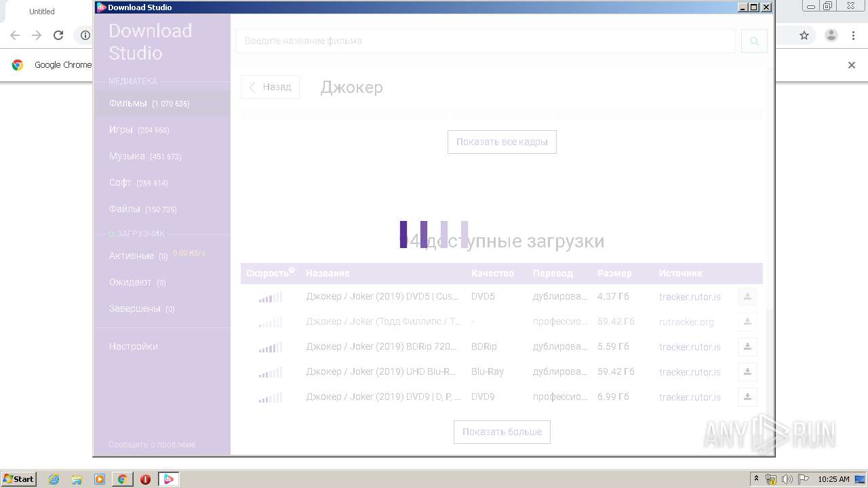Open Chrome profile avatar menu

[831, 35]
